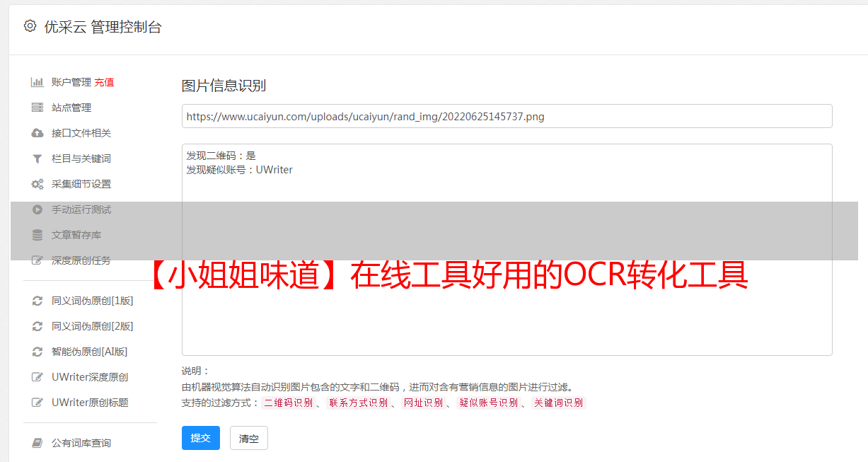Click the play icon next to 手动运行测试
This screenshot has width=868, height=462.
tap(37, 209)
